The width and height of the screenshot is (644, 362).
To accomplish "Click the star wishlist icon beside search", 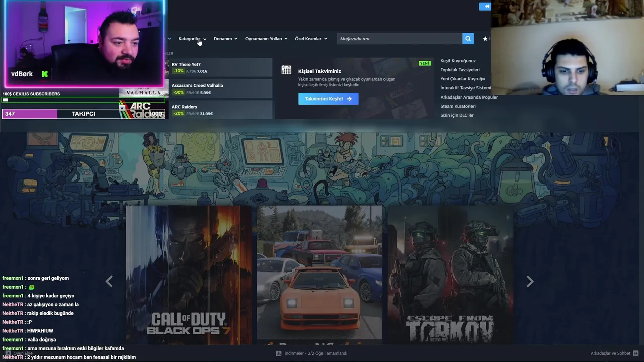I will tap(485, 39).
